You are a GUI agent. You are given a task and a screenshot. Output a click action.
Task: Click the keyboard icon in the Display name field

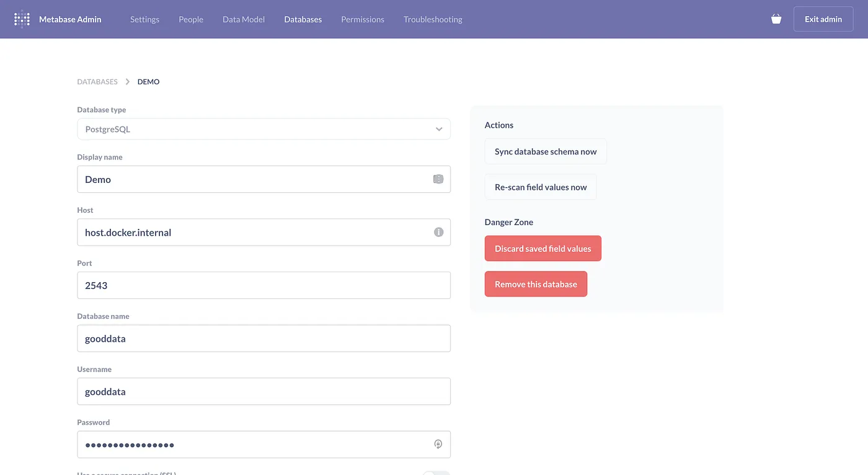438,179
